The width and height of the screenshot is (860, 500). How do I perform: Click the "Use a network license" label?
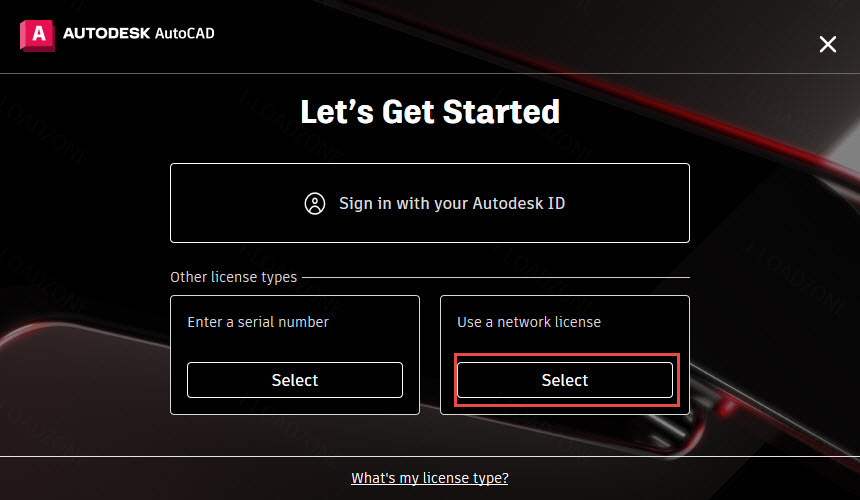[x=529, y=322]
